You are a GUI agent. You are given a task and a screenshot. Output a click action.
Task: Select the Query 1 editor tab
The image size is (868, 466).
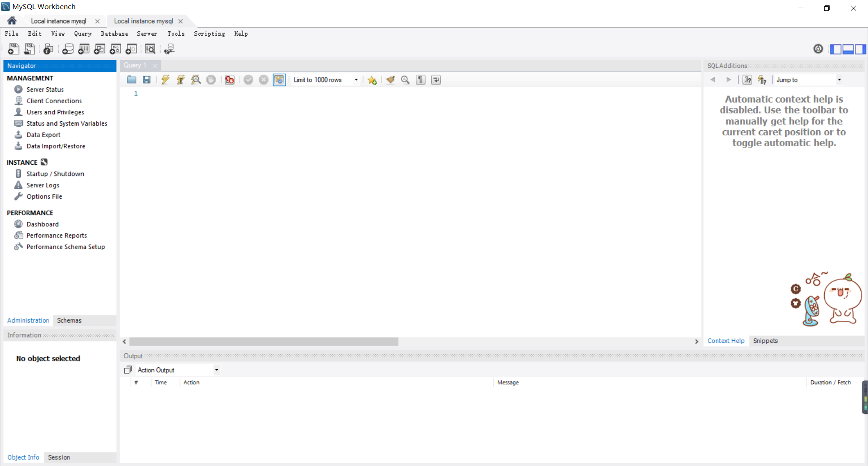click(135, 65)
